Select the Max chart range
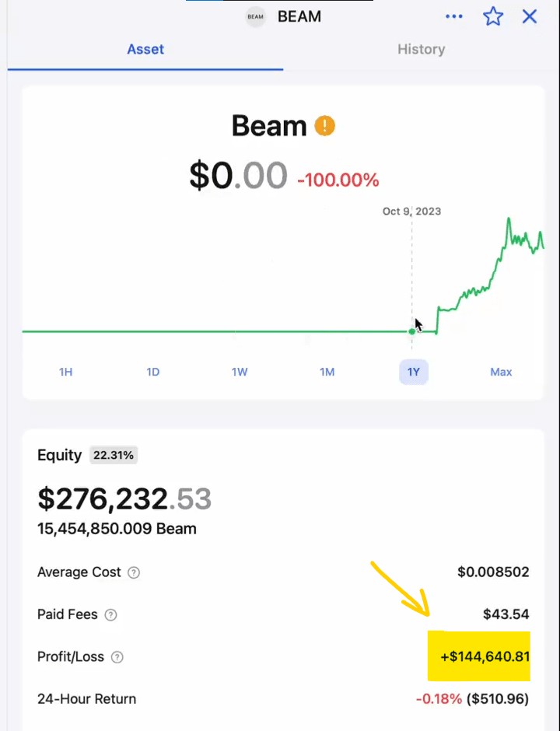The width and height of the screenshot is (560, 731). 501,372
